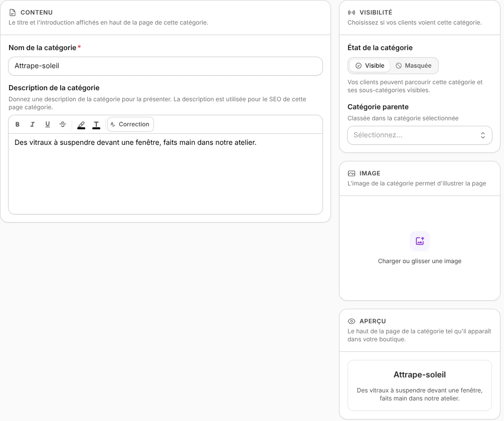Set category state to Masquée

pyautogui.click(x=414, y=66)
